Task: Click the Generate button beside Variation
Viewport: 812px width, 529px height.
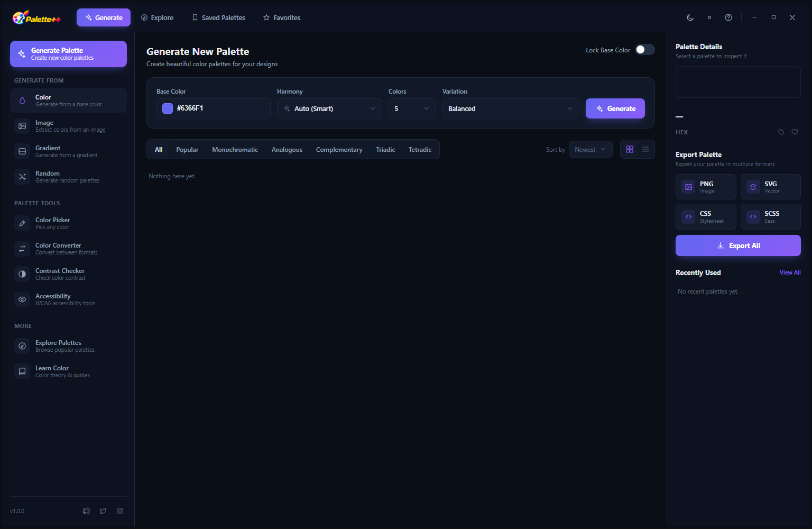Action: click(615, 108)
